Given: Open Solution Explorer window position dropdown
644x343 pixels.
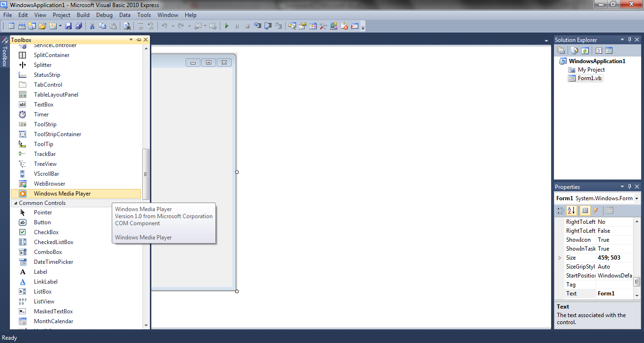Looking at the screenshot, I should (622, 40).
